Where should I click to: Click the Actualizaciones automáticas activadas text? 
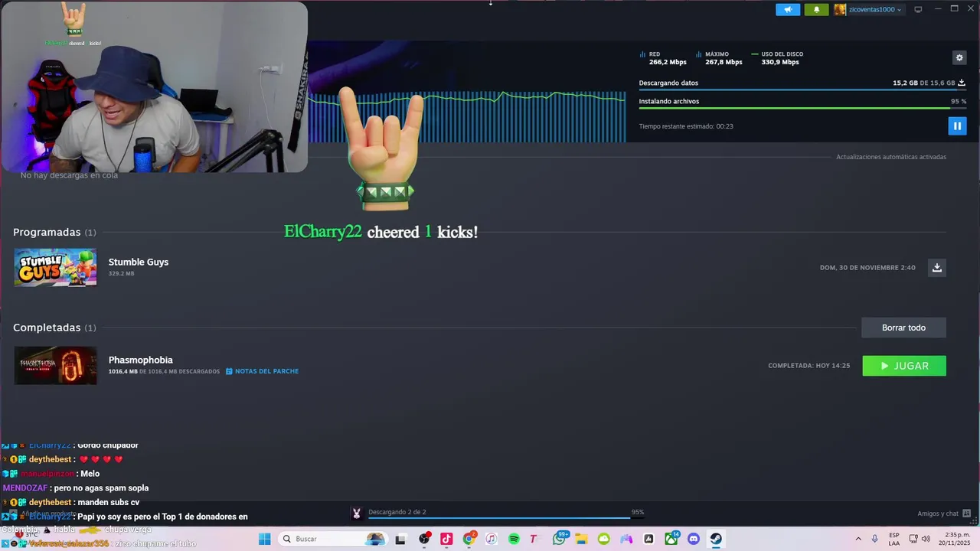(891, 157)
